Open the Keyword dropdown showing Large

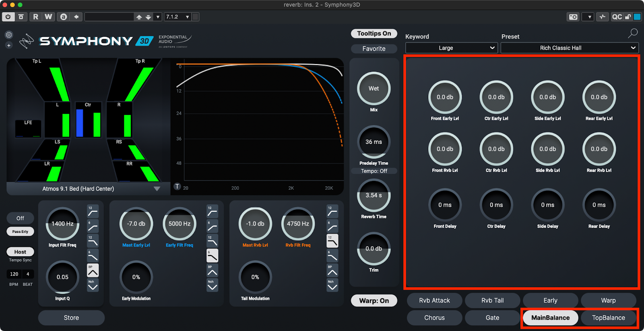(x=451, y=48)
